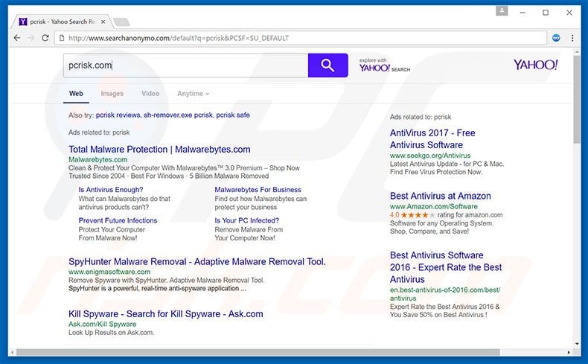Click the 'Ads related to: pcrisk' label above Malwarebytes
588x364 pixels.
pyautogui.click(x=99, y=132)
